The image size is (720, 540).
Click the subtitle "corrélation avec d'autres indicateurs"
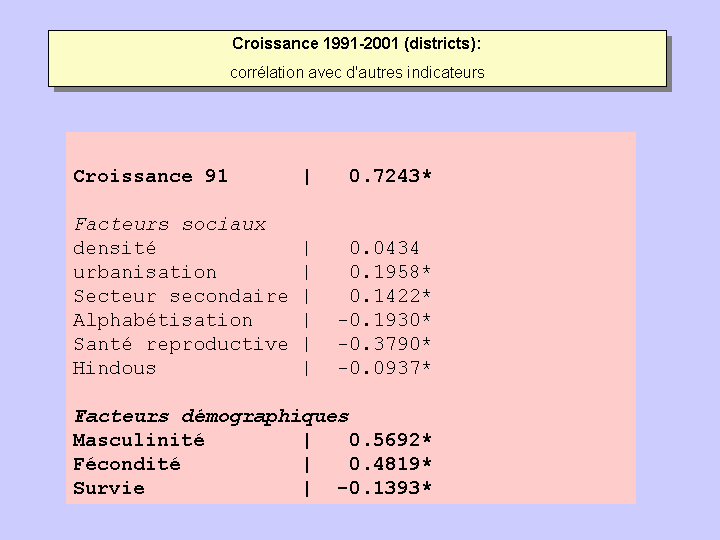[357, 72]
